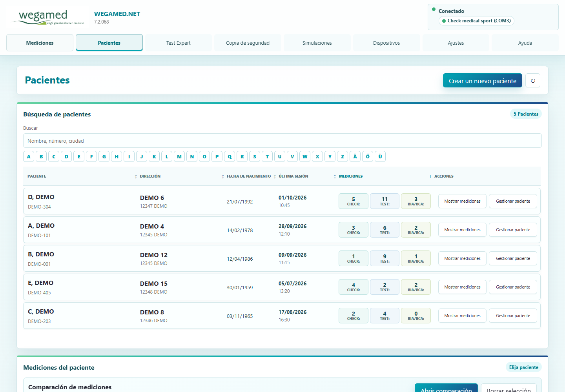Screen dimensions: 565x392
Task: Filter patients by letter D
Action: 66,156
